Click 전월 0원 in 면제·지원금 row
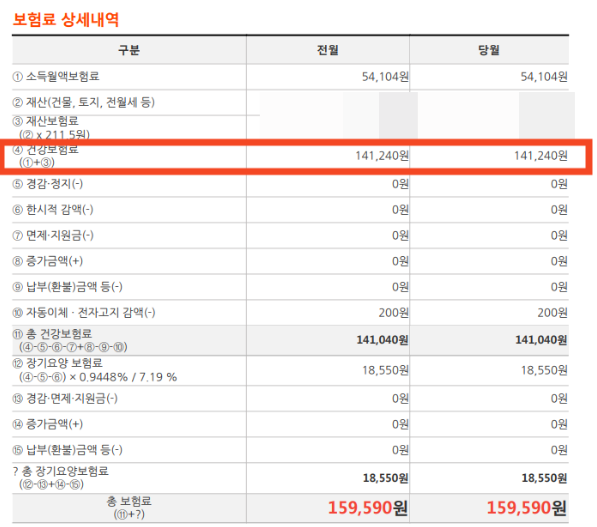 pyautogui.click(x=400, y=236)
